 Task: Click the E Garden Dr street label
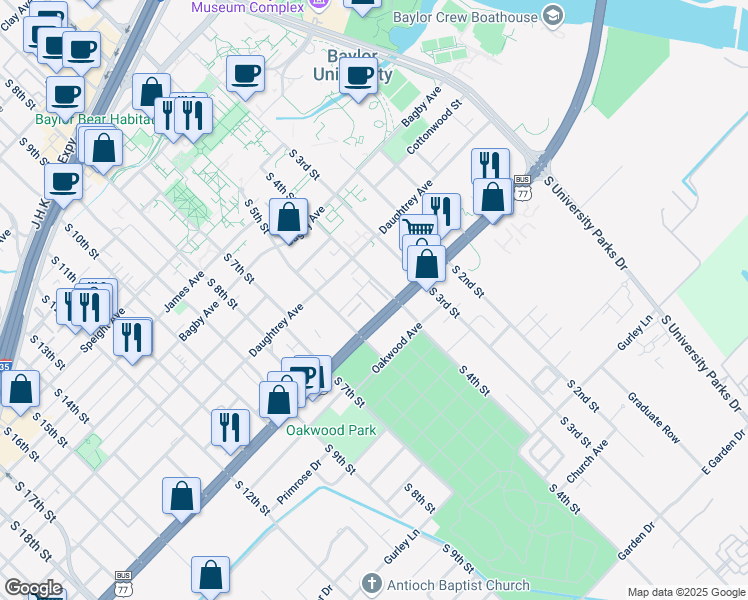point(723,452)
